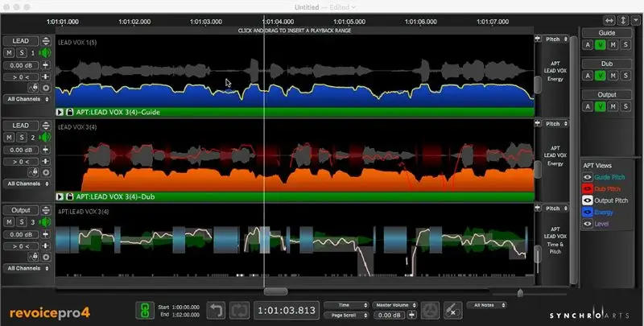Click the speaker icon on track 1

[44, 53]
